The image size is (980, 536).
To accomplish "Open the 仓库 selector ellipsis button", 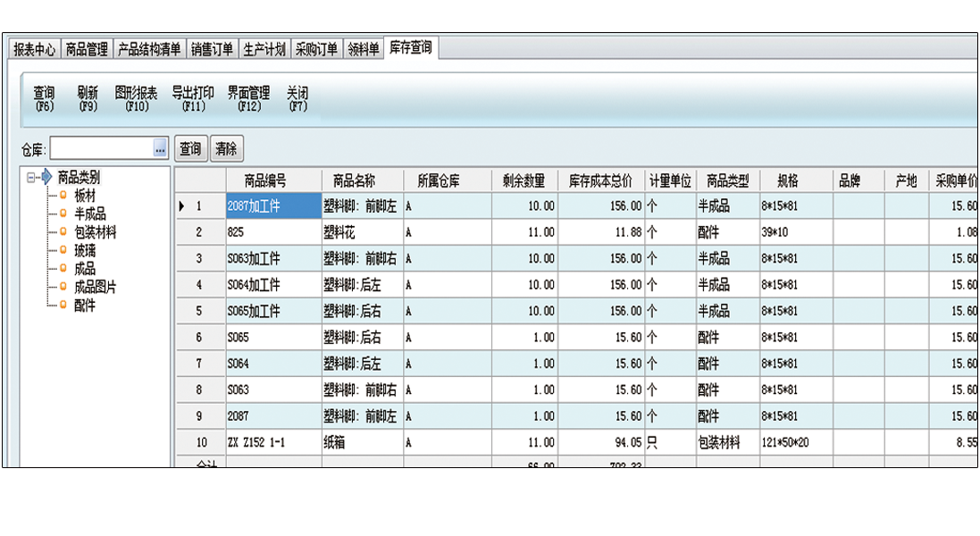I will (x=161, y=149).
